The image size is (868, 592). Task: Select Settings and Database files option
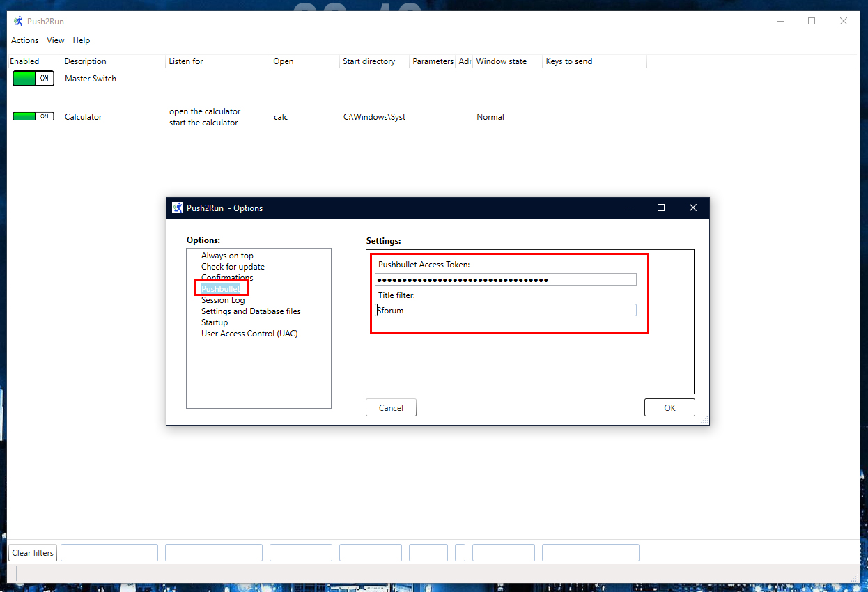[x=251, y=311]
